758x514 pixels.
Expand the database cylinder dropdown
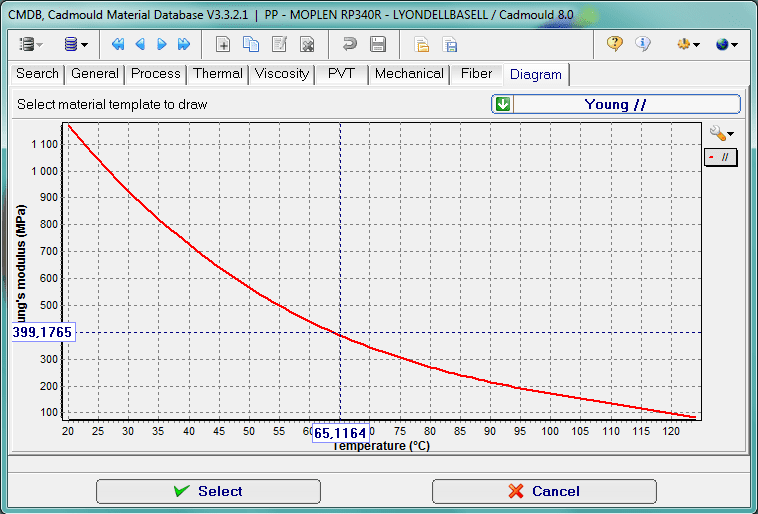(76, 44)
